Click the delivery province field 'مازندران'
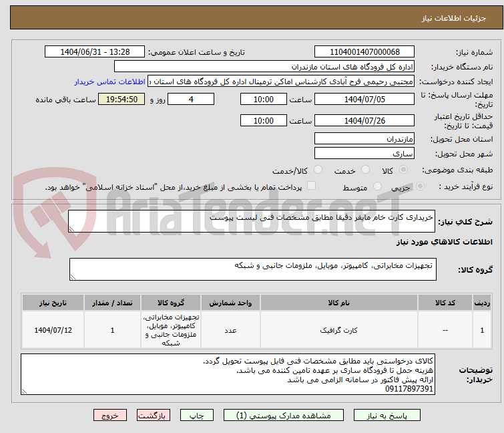Screen dimensions: 504x433 click(364, 138)
